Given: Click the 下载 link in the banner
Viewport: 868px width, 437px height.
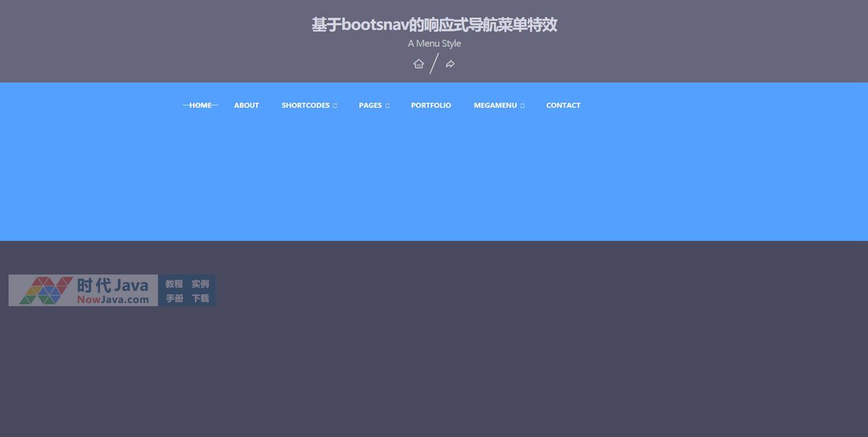Looking at the screenshot, I should click(x=200, y=298).
